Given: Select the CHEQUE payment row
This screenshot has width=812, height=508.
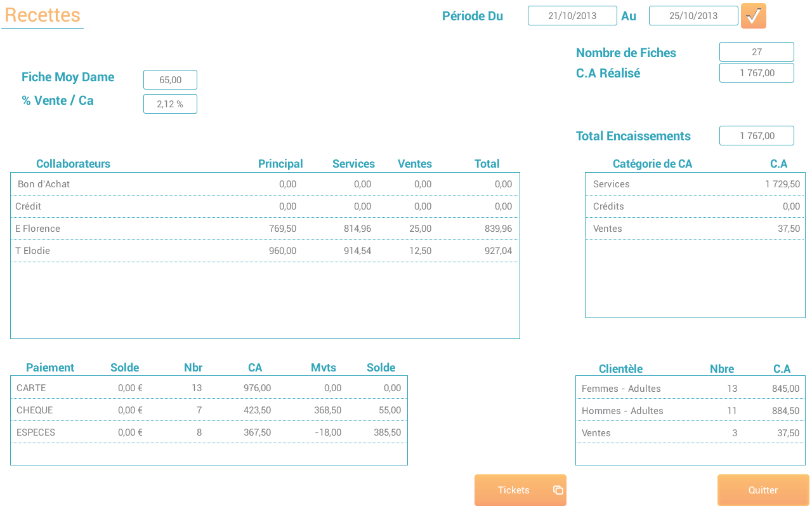Looking at the screenshot, I should (x=209, y=410).
